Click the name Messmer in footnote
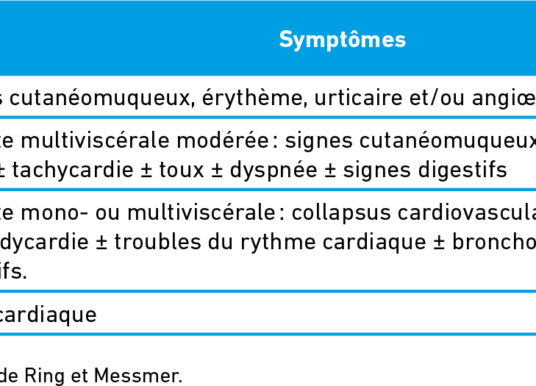The image size is (536, 386). 138,376
